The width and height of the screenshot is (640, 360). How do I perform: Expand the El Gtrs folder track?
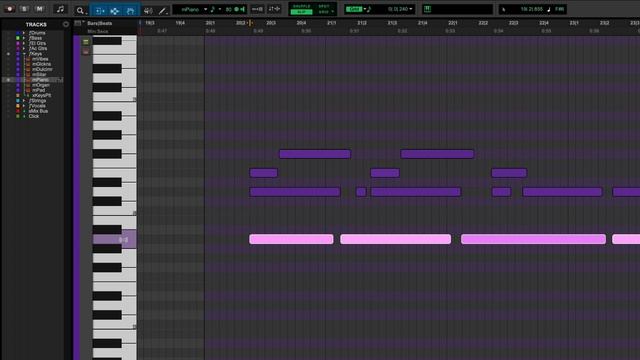click(24, 43)
